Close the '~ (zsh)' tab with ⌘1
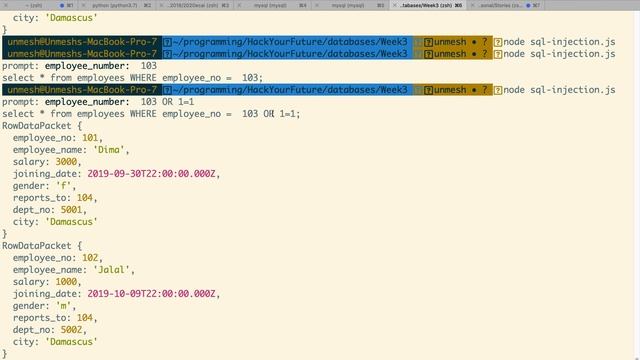 pyautogui.click(x=6, y=5)
